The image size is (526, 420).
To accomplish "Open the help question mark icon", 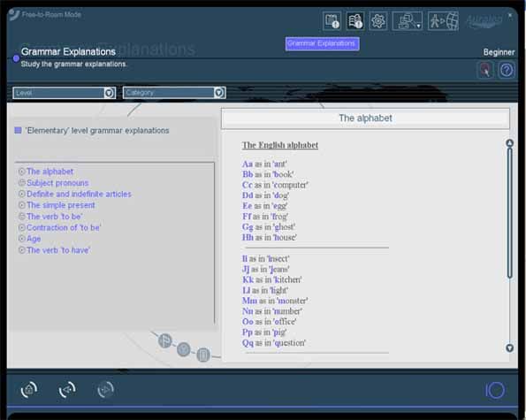I will pos(507,70).
